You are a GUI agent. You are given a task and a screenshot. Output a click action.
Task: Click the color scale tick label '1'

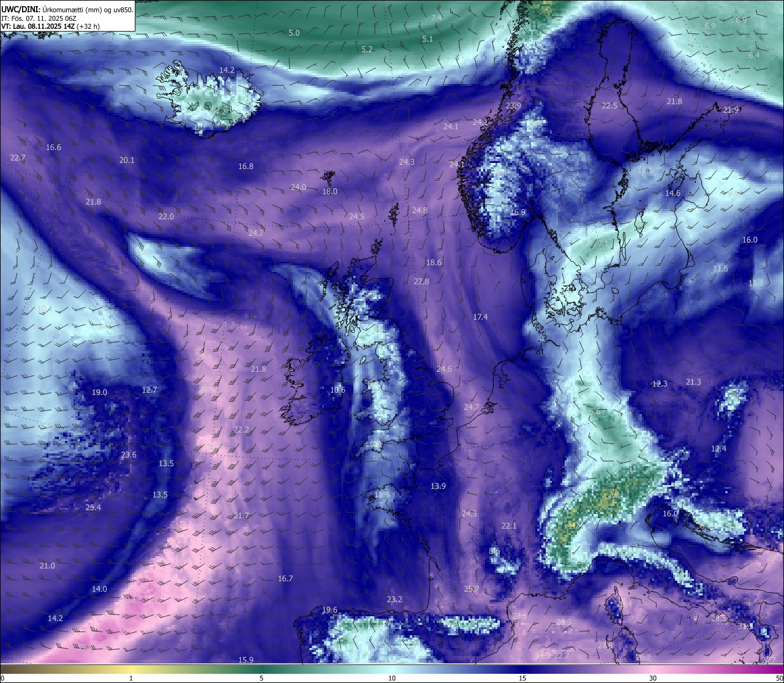(x=131, y=678)
